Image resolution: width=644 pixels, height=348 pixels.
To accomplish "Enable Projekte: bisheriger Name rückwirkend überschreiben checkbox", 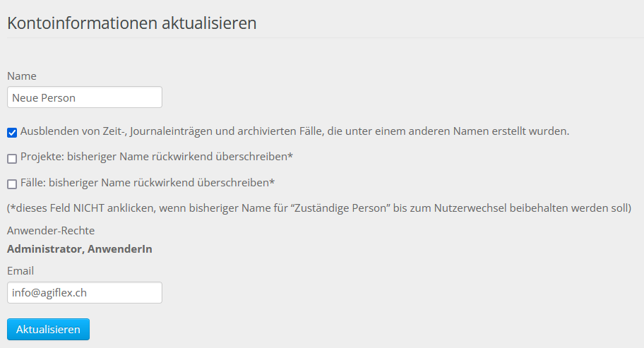I will pyautogui.click(x=12, y=158).
